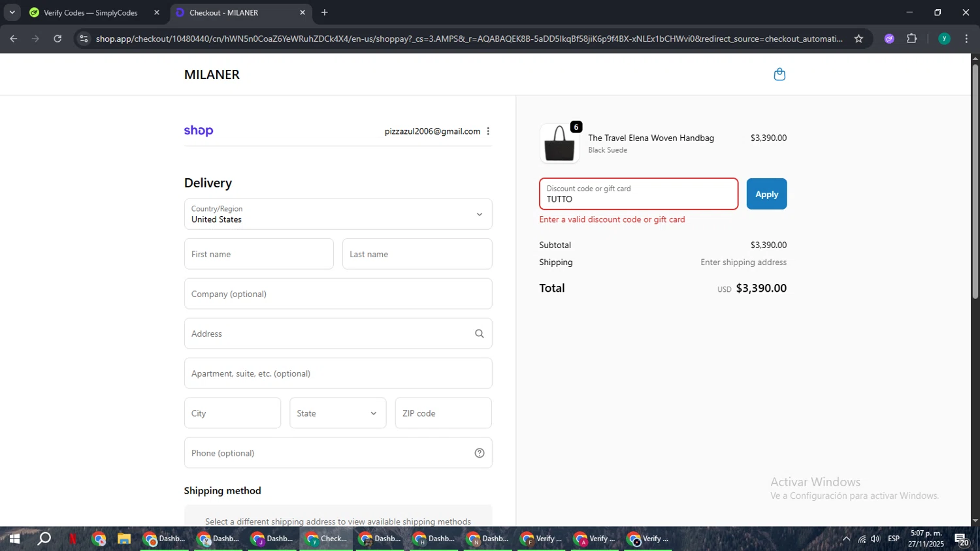Image resolution: width=980 pixels, height=551 pixels.
Task: Click the Last name field
Action: coord(417,254)
